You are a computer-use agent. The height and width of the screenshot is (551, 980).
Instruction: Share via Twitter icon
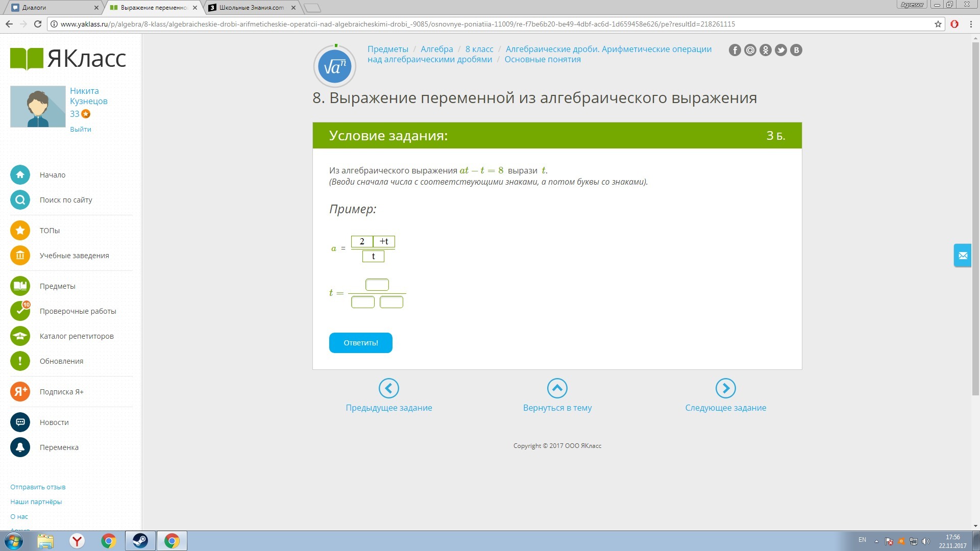point(780,50)
